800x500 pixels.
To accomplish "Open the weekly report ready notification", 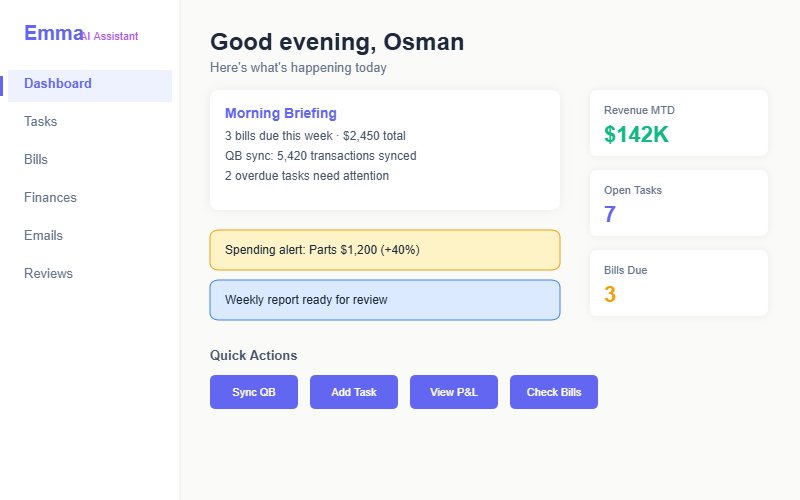I will (385, 300).
